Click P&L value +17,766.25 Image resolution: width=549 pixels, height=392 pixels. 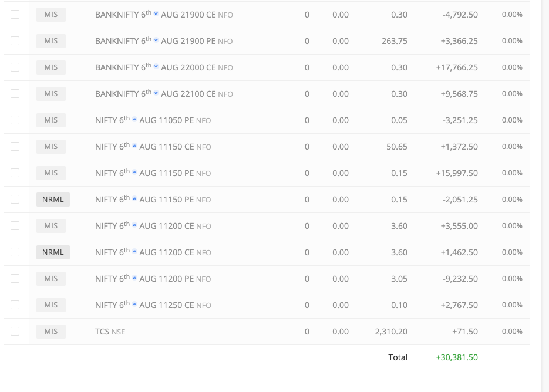(457, 67)
